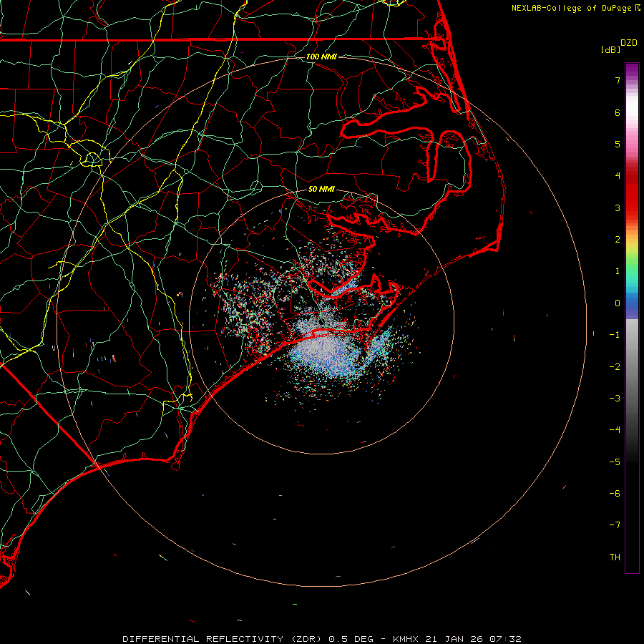Click the 07:32 timestamp in the caption
Image resolution: width=644 pixels, height=644 pixels.
(x=507, y=638)
